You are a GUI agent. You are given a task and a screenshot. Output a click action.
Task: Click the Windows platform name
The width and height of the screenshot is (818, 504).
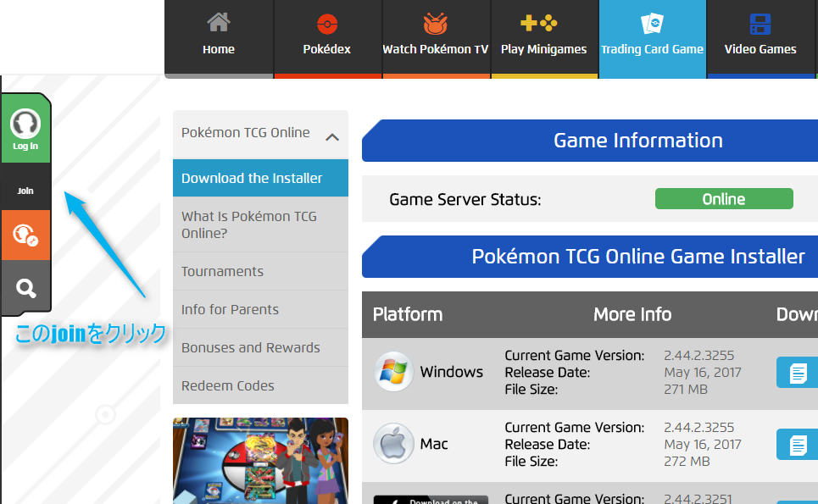click(451, 372)
